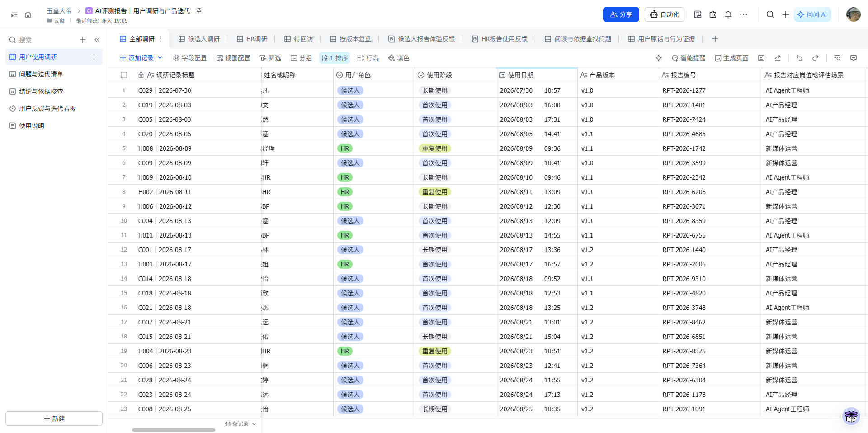Image resolution: width=868 pixels, height=433 pixels.
Task: Open 筛选 filter options
Action: (270, 58)
